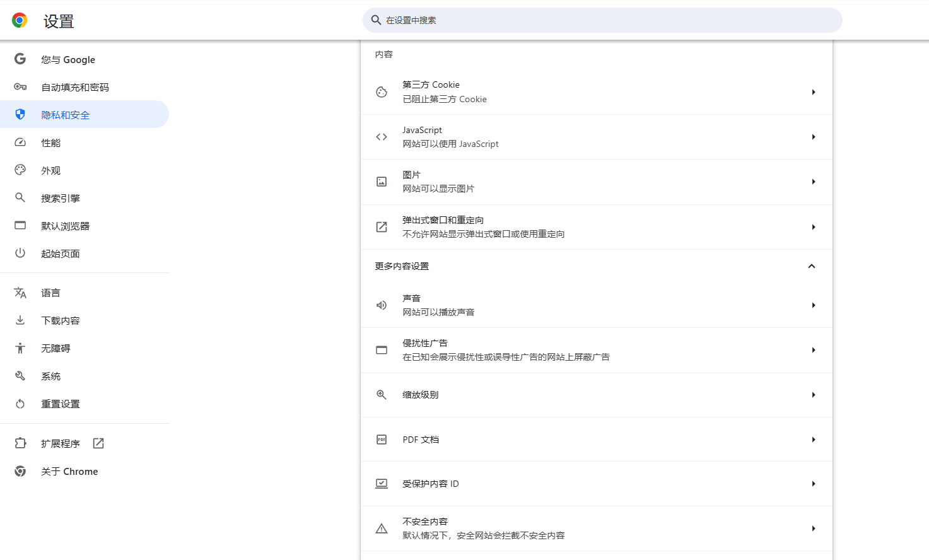Click the reset icon for 重置设置
Screen dimensions: 929x560
(x=20, y=404)
